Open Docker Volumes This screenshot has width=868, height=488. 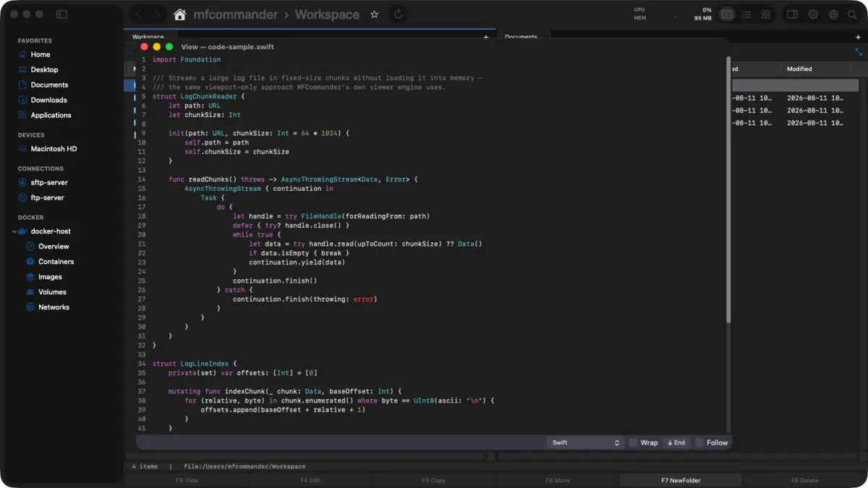[x=52, y=292]
